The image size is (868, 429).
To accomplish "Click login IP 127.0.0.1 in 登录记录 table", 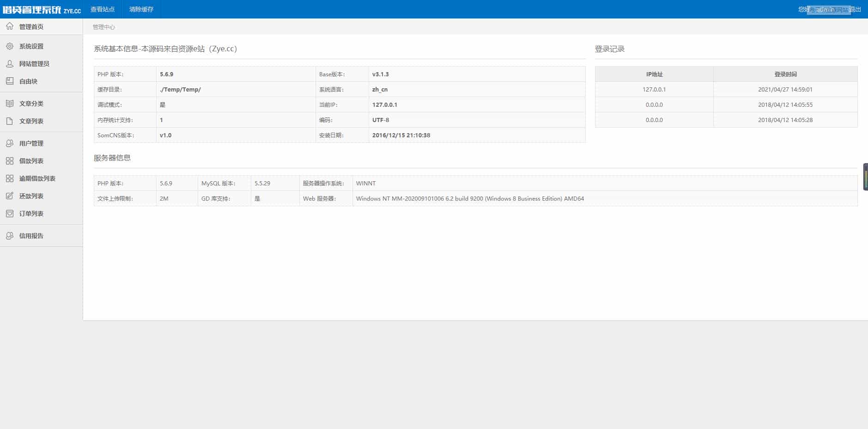I will tap(654, 89).
